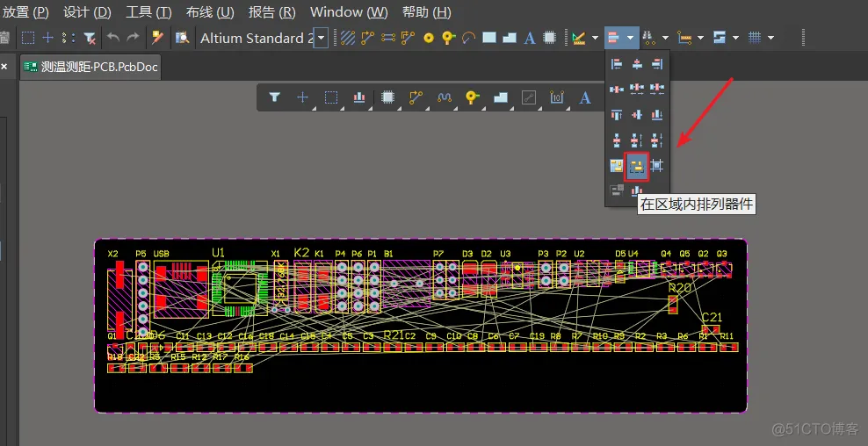Image resolution: width=868 pixels, height=446 pixels.
Task: Click the Undo arrow button
Action: pos(113,38)
